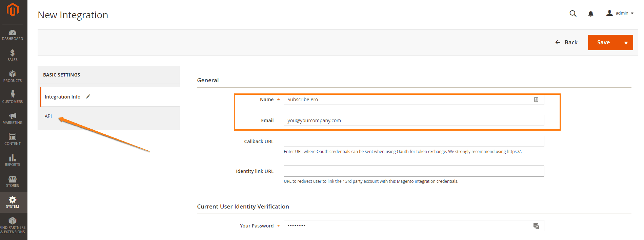This screenshot has width=644, height=240.
Task: Click the Magento logo icon
Action: (x=13, y=10)
